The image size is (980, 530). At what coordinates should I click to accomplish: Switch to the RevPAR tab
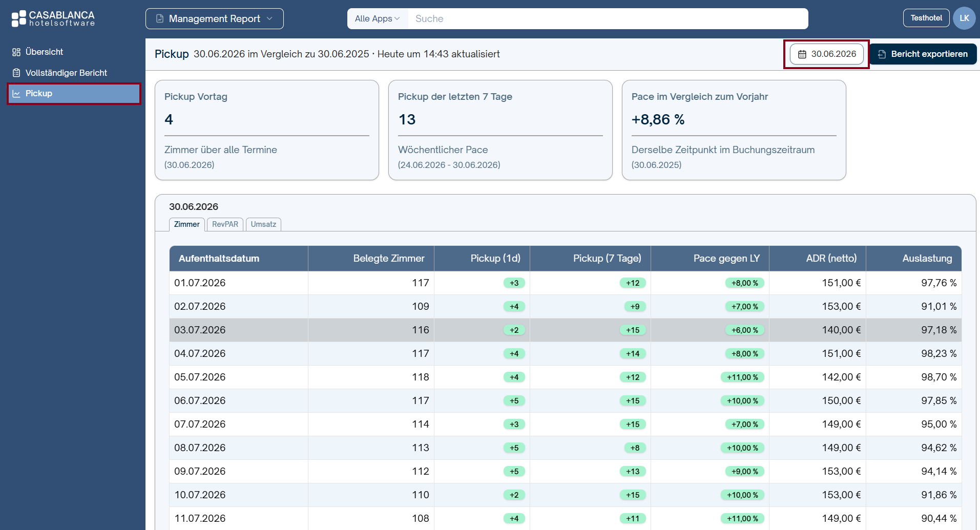(x=225, y=224)
